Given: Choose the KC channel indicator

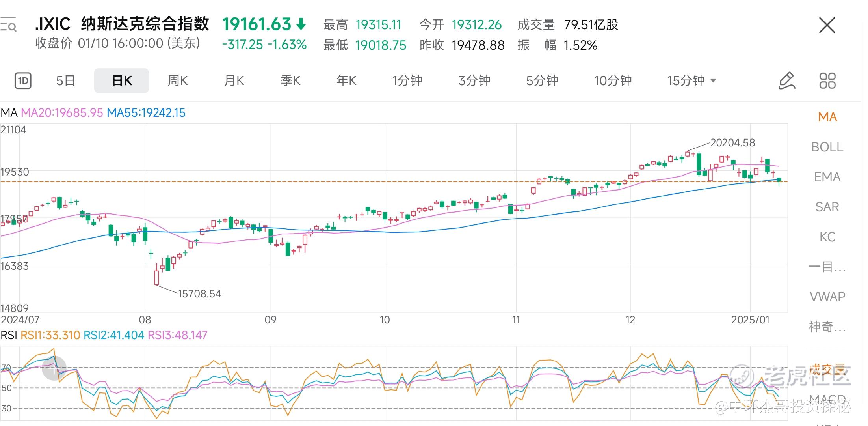Looking at the screenshot, I should tap(827, 237).
